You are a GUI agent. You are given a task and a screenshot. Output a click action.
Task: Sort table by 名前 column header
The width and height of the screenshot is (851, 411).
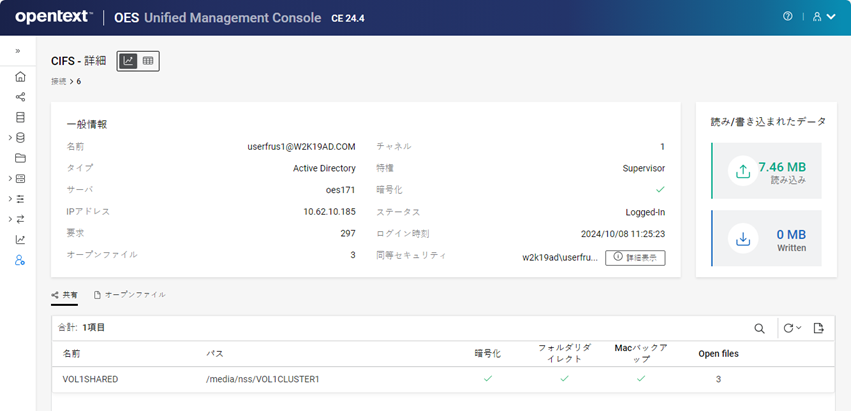[x=72, y=353]
